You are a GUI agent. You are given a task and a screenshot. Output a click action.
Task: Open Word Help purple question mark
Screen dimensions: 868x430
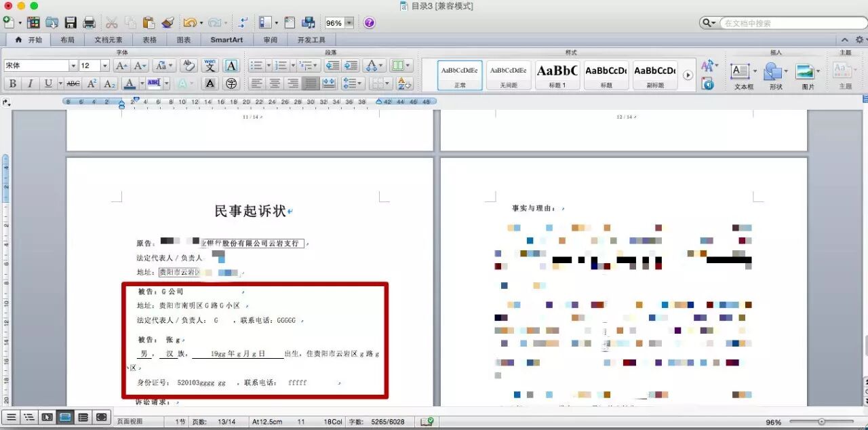(x=369, y=22)
